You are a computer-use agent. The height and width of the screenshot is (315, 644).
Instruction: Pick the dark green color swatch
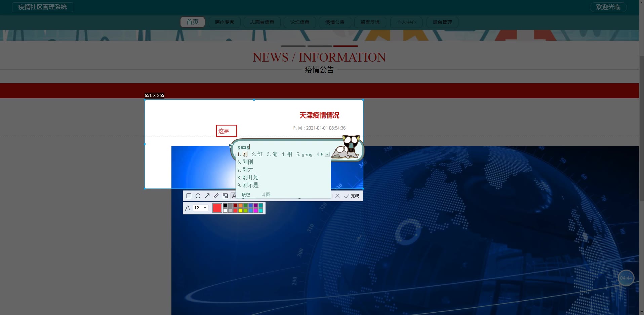(x=246, y=205)
